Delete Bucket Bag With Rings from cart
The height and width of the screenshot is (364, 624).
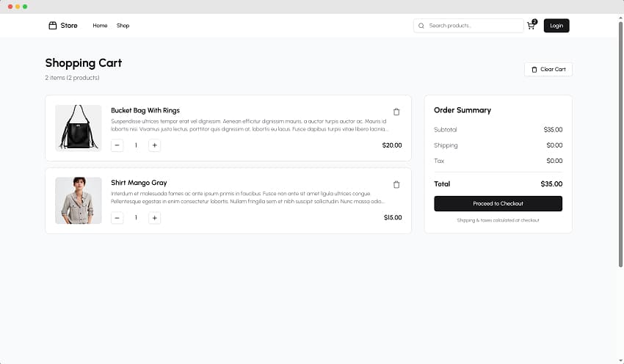(396, 112)
